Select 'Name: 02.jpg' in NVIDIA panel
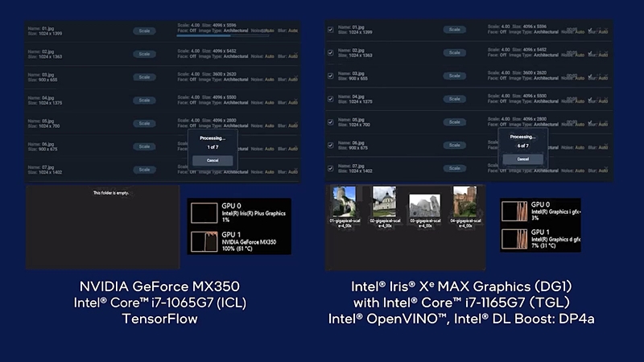 point(41,51)
